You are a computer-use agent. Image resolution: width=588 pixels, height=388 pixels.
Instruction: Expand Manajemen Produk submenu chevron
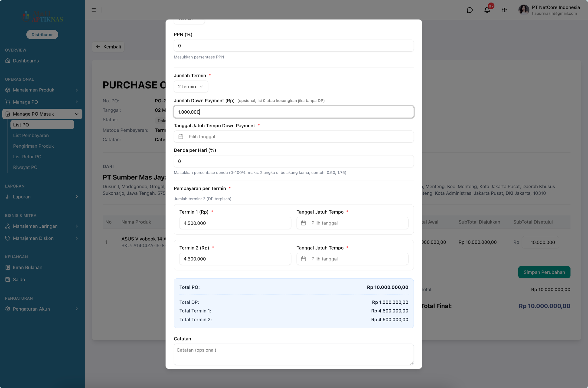pyautogui.click(x=77, y=90)
